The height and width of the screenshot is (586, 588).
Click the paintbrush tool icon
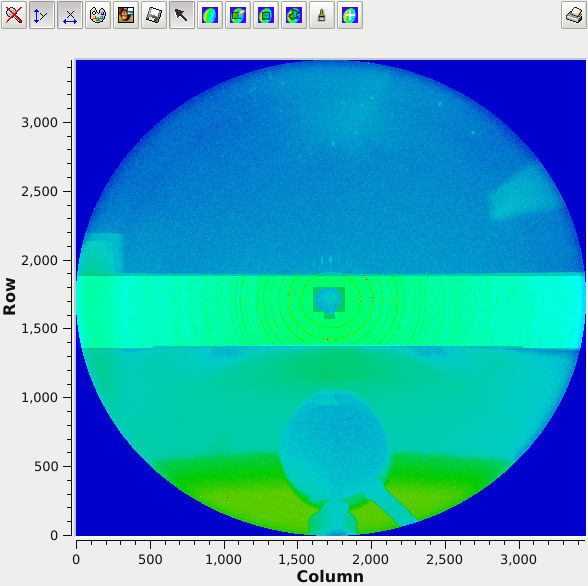point(322,15)
